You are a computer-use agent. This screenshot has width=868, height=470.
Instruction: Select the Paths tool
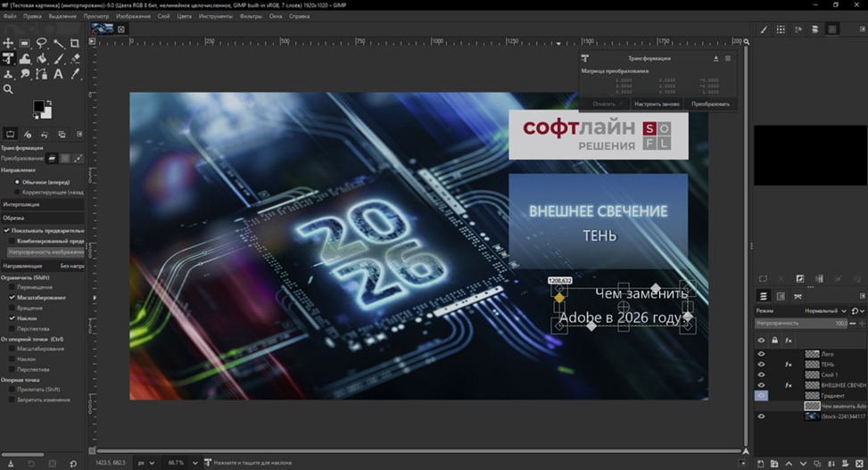pyautogui.click(x=42, y=74)
